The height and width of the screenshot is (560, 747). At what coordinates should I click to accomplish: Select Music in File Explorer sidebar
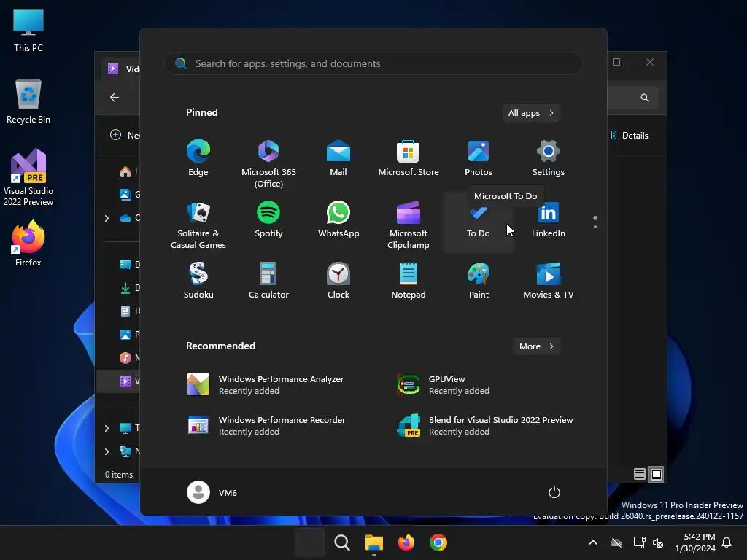point(128,357)
